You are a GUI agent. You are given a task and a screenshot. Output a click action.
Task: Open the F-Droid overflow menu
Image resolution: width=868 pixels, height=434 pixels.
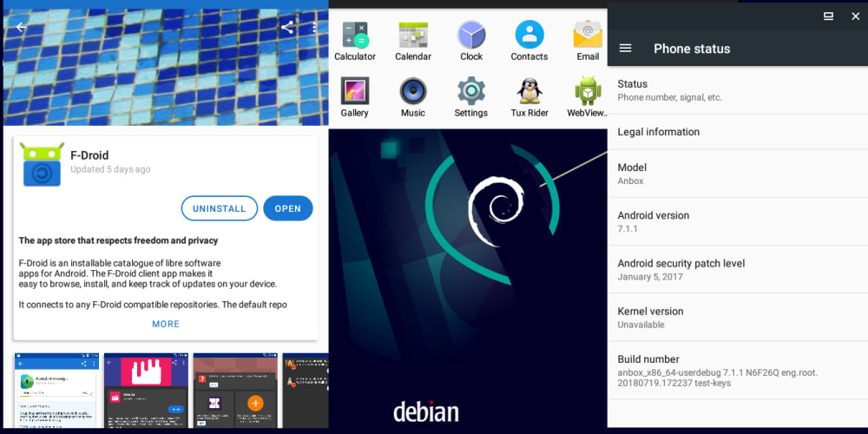(314, 27)
